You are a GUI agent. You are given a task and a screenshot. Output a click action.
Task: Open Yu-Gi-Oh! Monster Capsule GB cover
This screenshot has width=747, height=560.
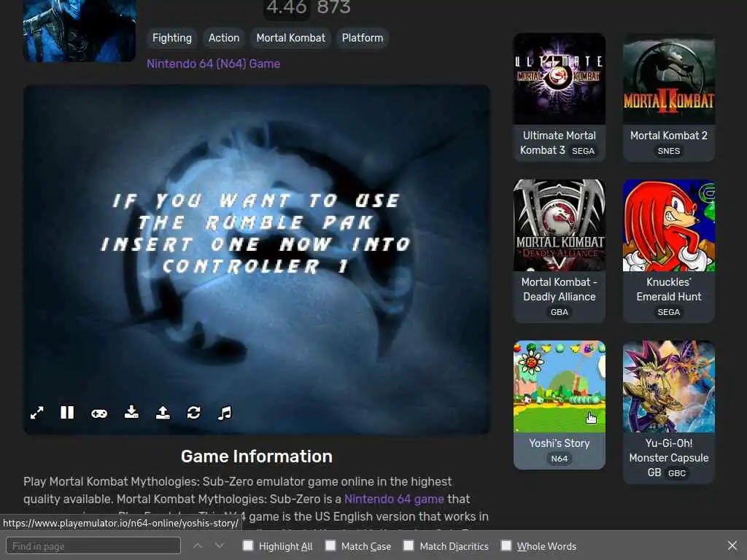click(669, 386)
